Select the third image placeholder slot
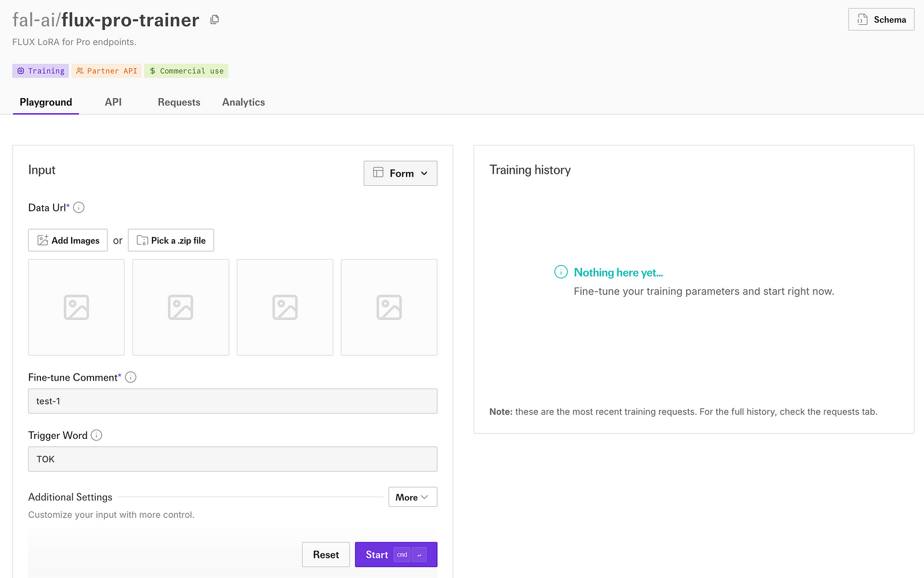The image size is (924, 578). pos(285,307)
